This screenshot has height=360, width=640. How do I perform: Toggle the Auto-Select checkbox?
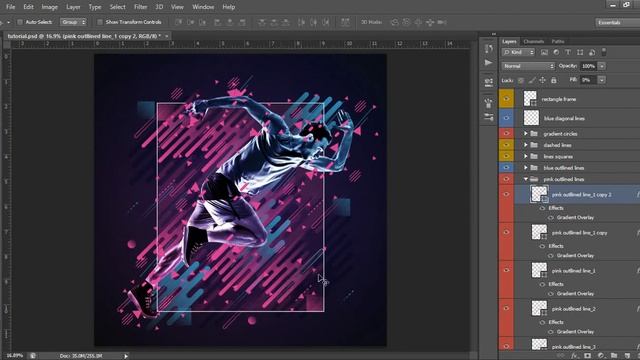20,22
